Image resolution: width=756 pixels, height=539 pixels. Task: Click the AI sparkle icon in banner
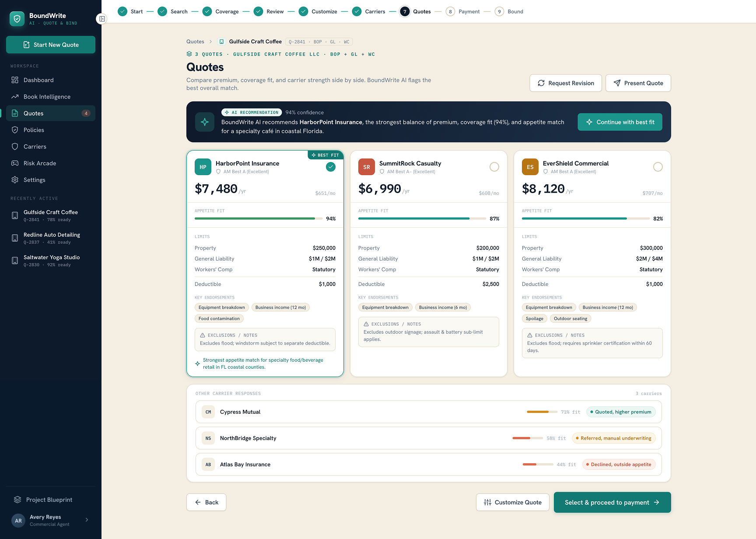(x=205, y=122)
